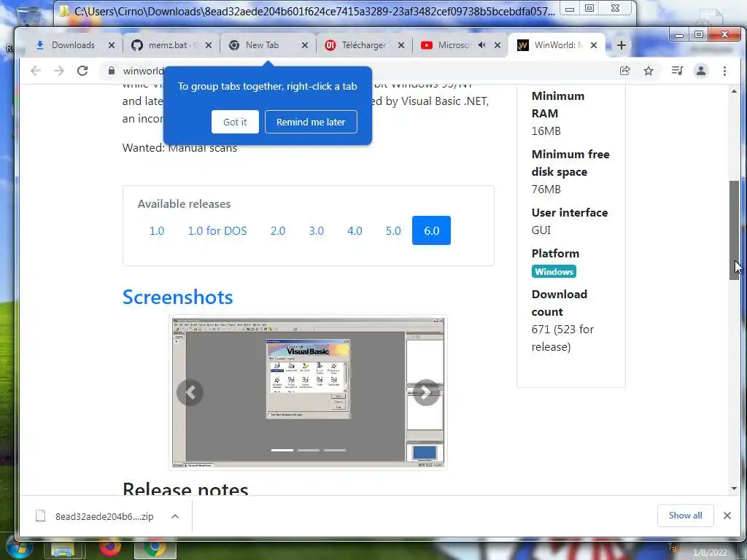Click Remind me later

coord(311,122)
